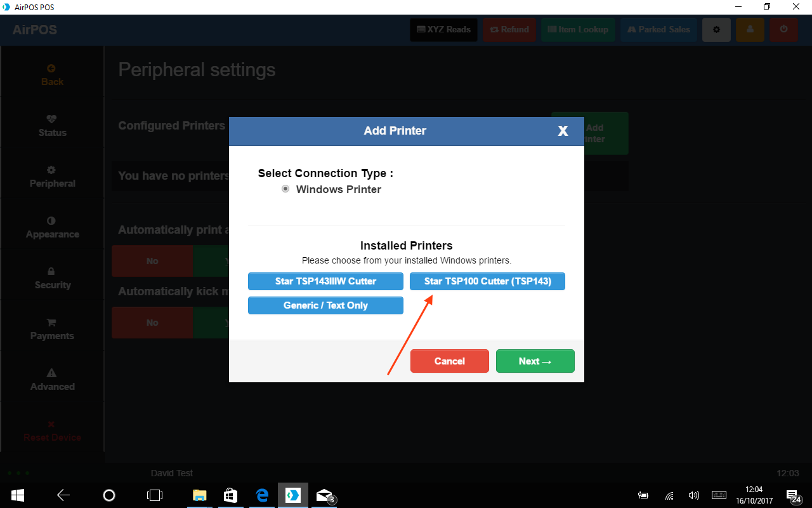The width and height of the screenshot is (812, 508).
Task: Open volume control in tray
Action: [x=694, y=496]
